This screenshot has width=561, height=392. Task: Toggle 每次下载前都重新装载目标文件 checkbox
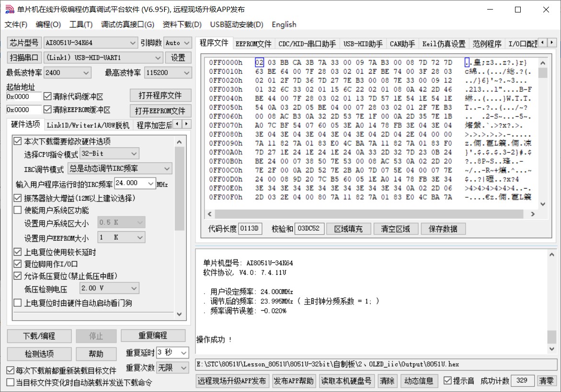pyautogui.click(x=11, y=370)
